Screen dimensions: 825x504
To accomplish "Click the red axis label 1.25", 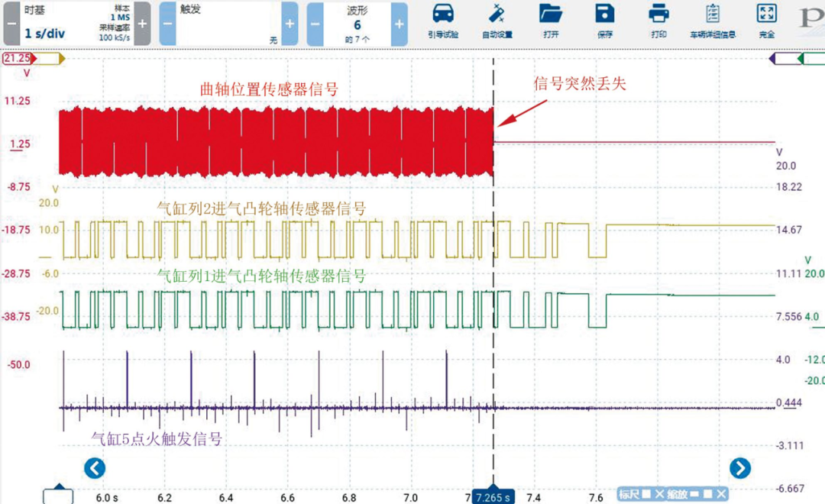I will [19, 144].
